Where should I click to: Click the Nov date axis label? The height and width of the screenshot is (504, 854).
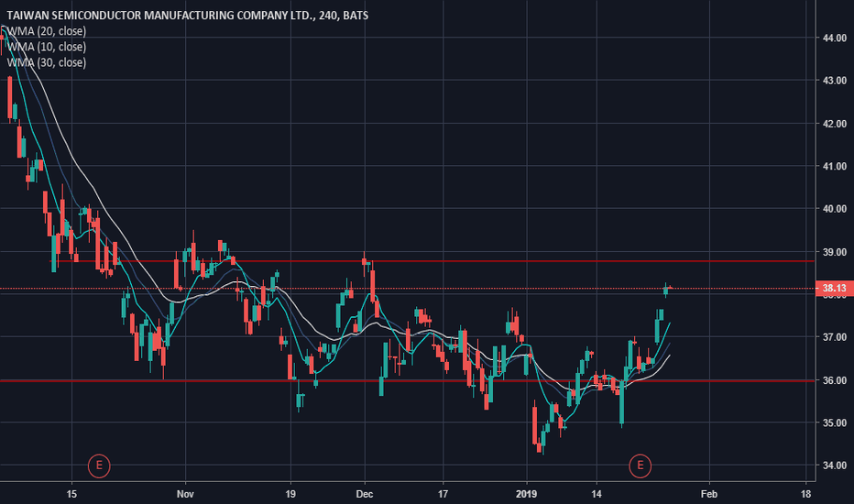185,494
